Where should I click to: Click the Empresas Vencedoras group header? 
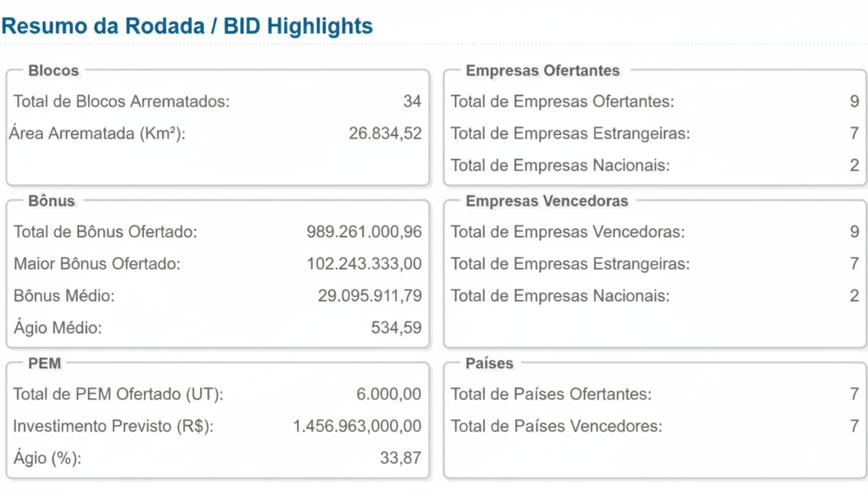[x=547, y=201]
